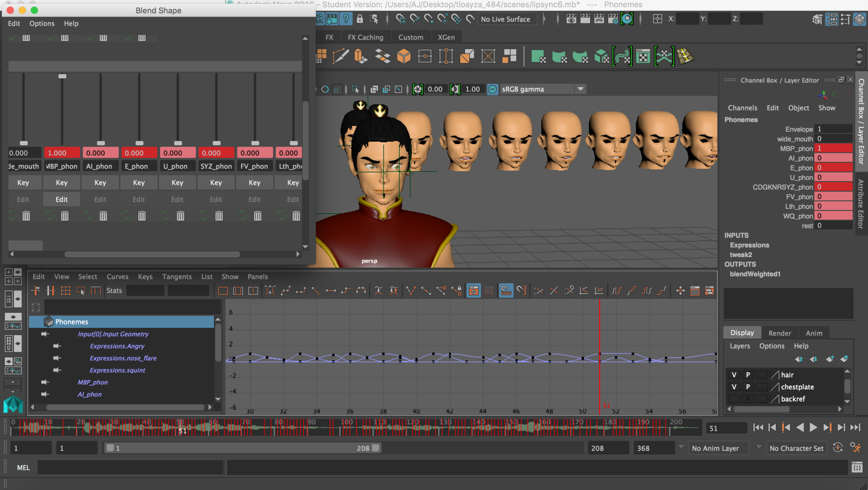Click the play forward button
Image resolution: width=868 pixels, height=490 pixels.
(813, 428)
